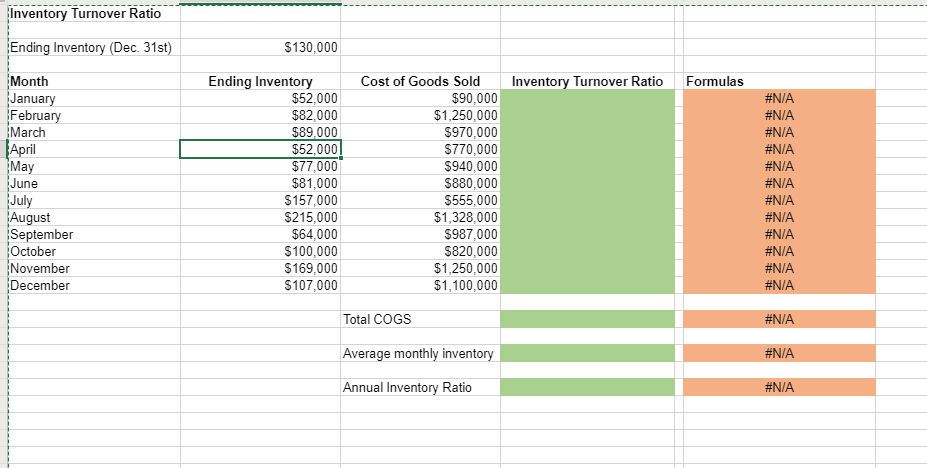Click the November month cell

point(95,269)
